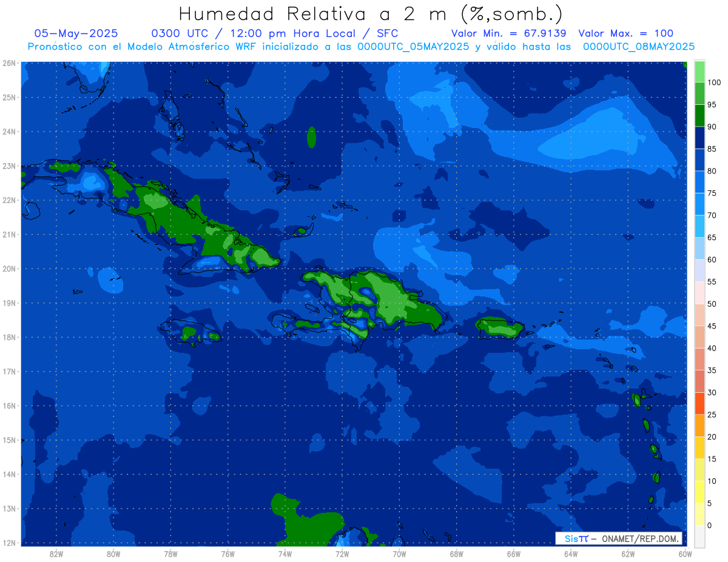Image resolution: width=728 pixels, height=562 pixels.
Task: Click the colorbar label '5'
Action: point(710,503)
